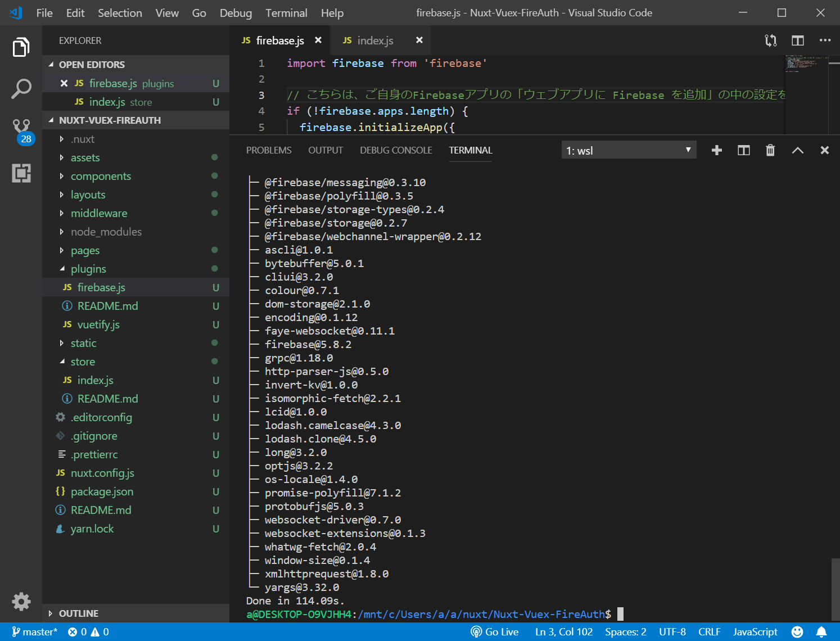Image resolution: width=840 pixels, height=641 pixels.
Task: Switch to the Problems panel tab
Action: pyautogui.click(x=269, y=150)
